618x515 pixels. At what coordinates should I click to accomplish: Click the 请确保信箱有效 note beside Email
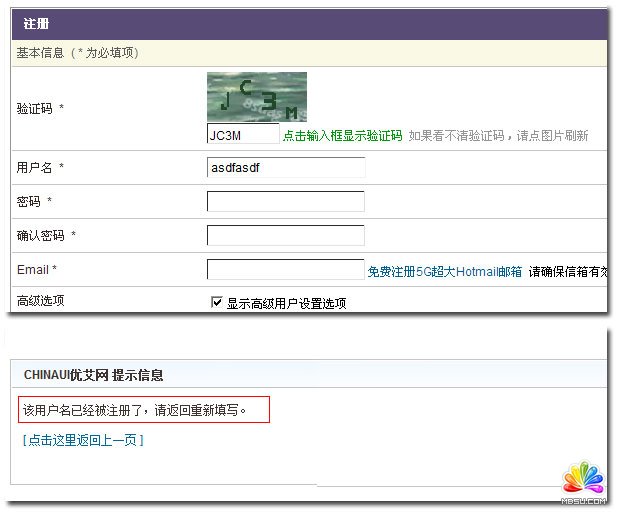pyautogui.click(x=567, y=271)
